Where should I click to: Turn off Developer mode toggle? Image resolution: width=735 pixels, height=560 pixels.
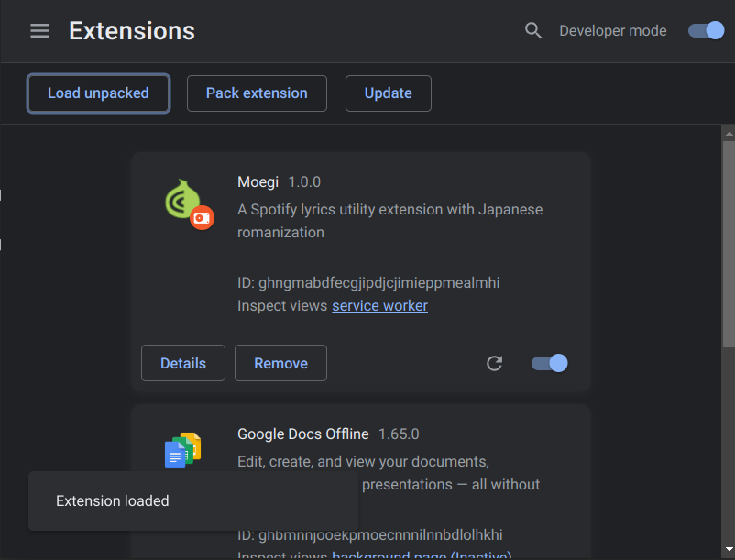[x=706, y=30]
